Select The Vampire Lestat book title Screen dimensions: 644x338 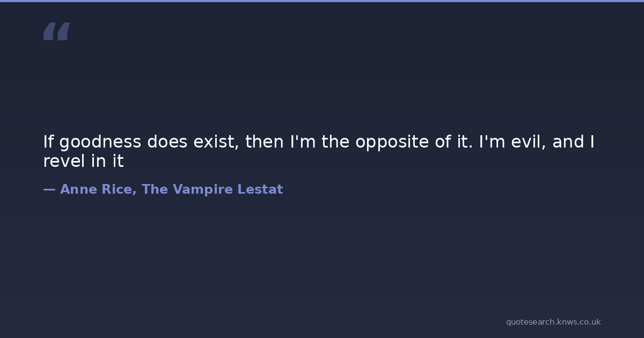[x=212, y=189]
